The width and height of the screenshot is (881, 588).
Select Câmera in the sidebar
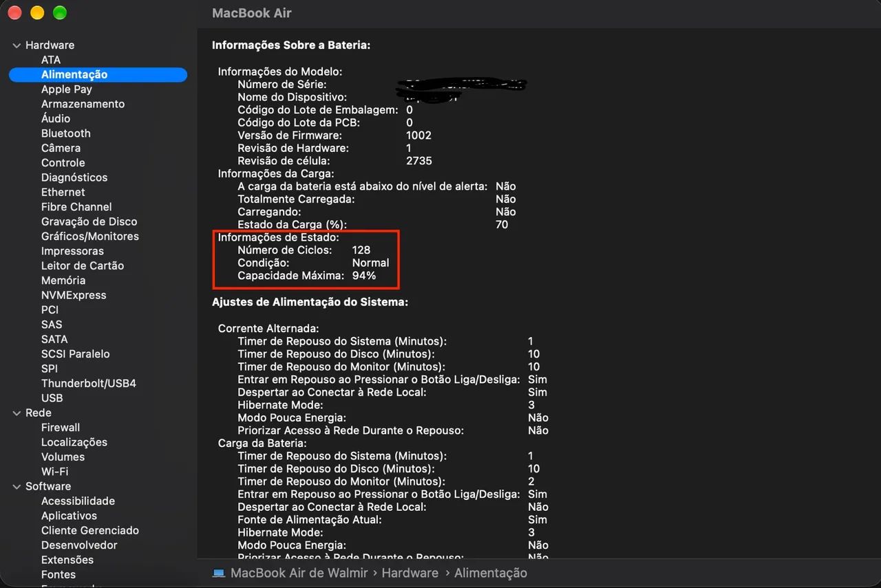[x=61, y=148]
